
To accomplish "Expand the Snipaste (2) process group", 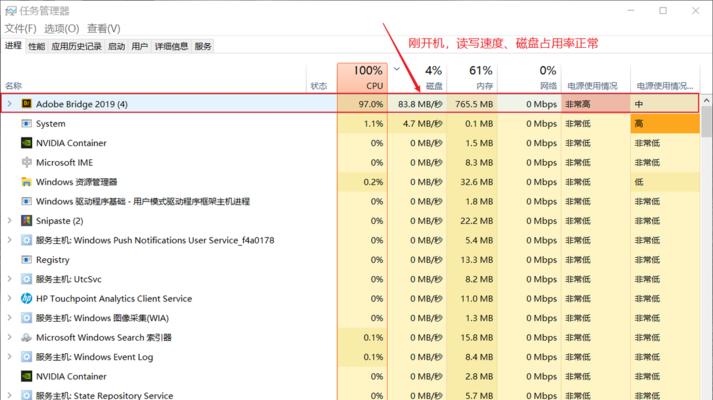I will pyautogui.click(x=10, y=221).
